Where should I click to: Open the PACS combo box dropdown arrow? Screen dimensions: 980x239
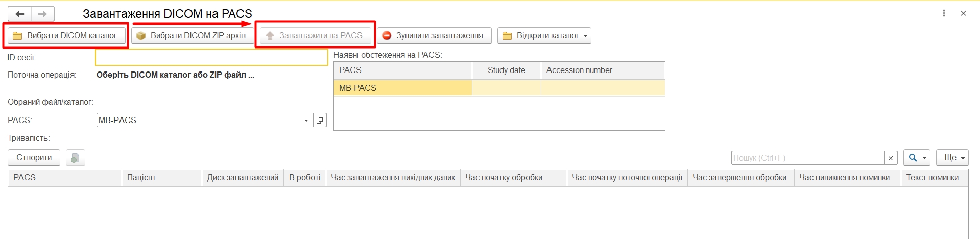pyautogui.click(x=306, y=121)
